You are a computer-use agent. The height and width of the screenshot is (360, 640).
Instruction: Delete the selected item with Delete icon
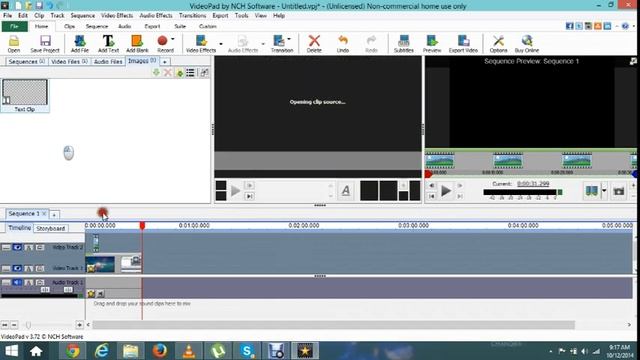pos(314,44)
